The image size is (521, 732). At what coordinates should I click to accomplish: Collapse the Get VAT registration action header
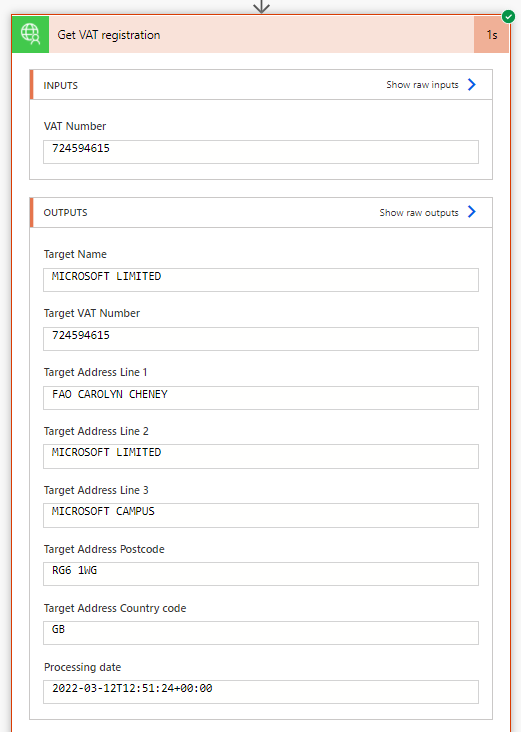[x=261, y=35]
